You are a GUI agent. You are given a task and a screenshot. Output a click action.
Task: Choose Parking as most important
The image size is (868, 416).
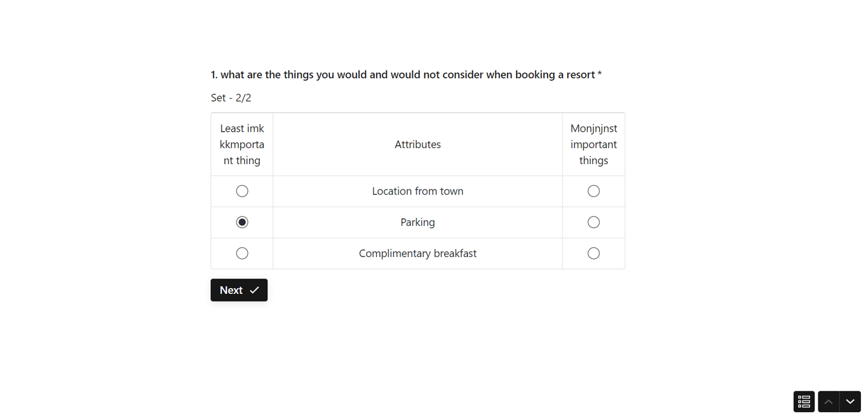click(x=593, y=222)
